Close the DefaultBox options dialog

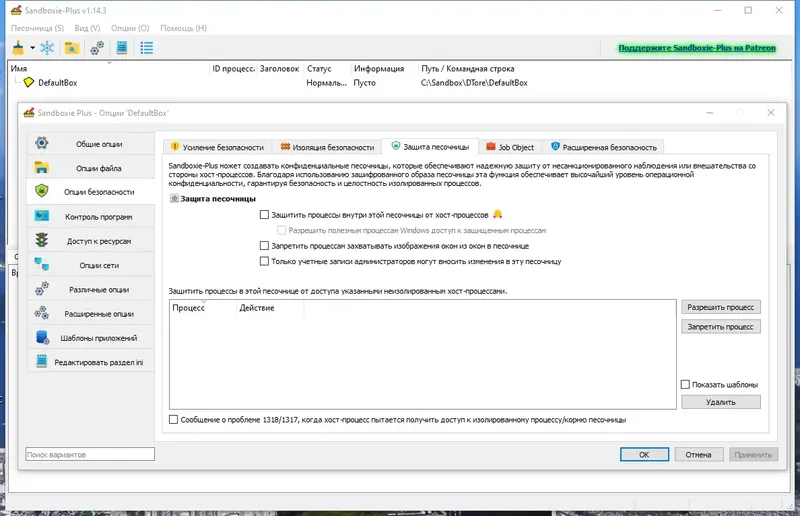(770, 113)
